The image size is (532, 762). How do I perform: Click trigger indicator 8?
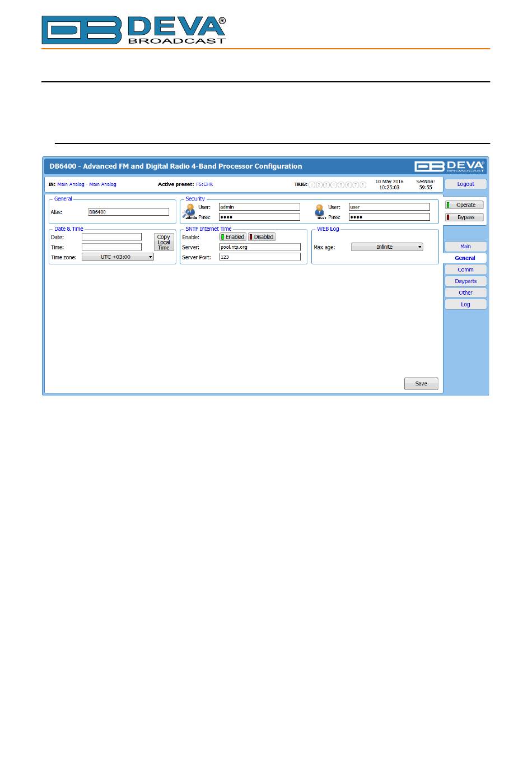coord(363,185)
